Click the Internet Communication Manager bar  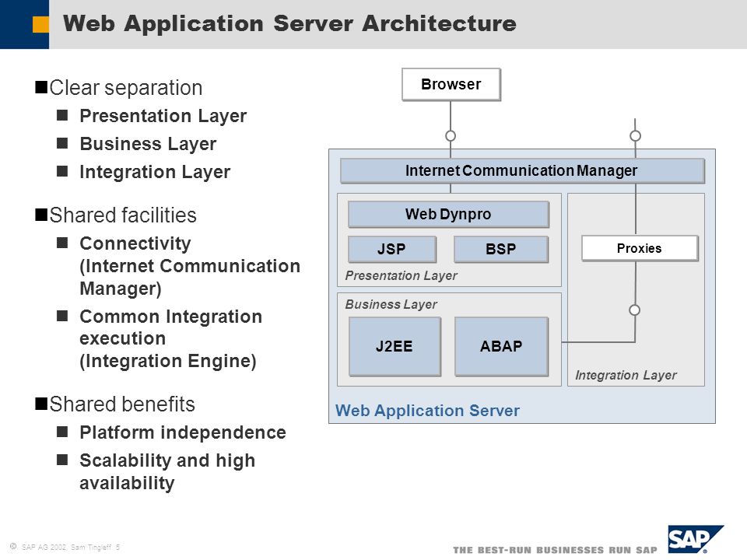[x=522, y=170]
